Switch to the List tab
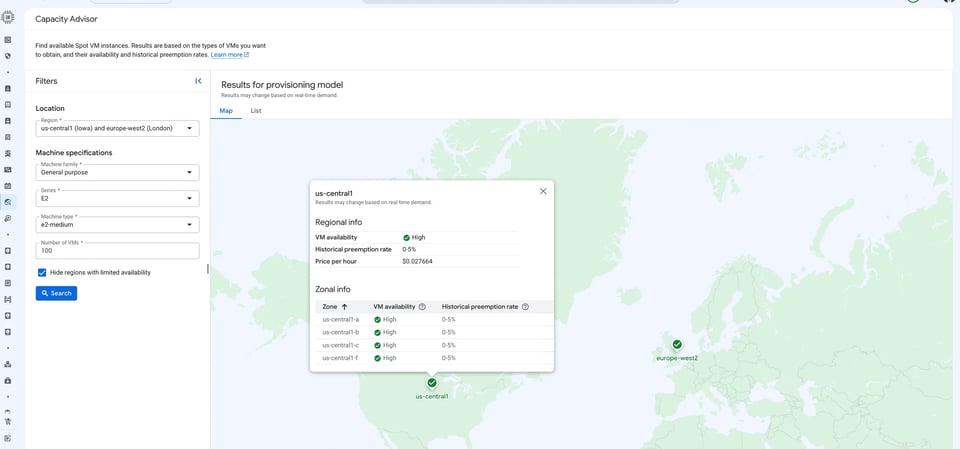This screenshot has width=960, height=449. [x=256, y=111]
